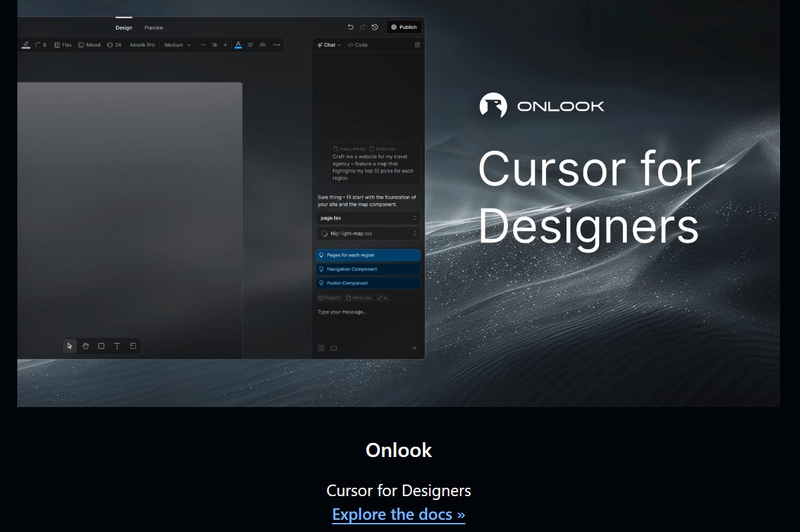Image resolution: width=800 pixels, height=532 pixels.
Task: Click the button.tsx file chip
Action: (x=383, y=149)
